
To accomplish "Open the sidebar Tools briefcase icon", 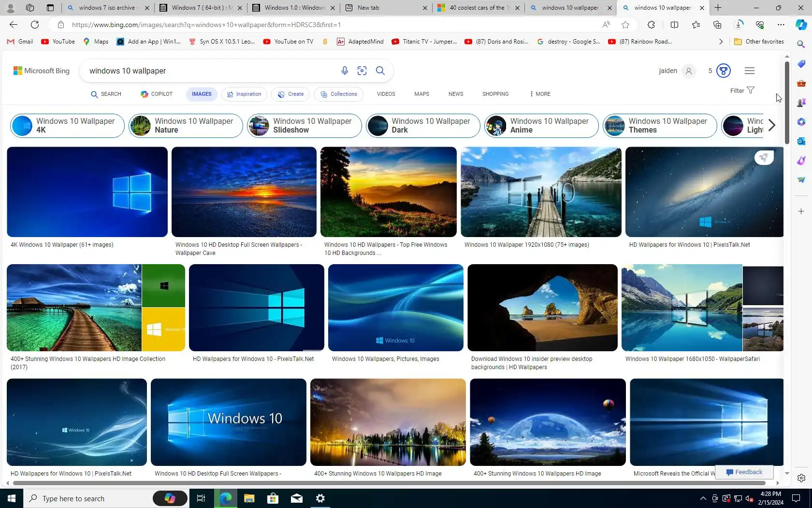I will pos(801,83).
